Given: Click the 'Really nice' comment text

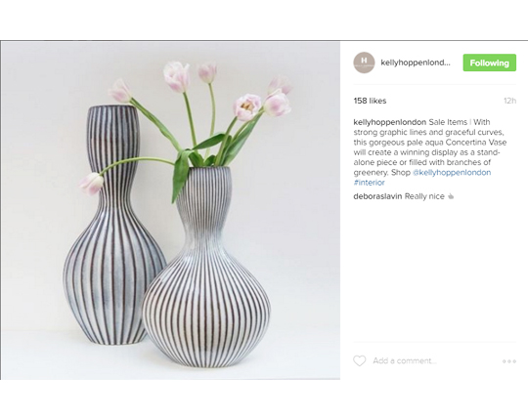Looking at the screenshot, I should 424,196.
